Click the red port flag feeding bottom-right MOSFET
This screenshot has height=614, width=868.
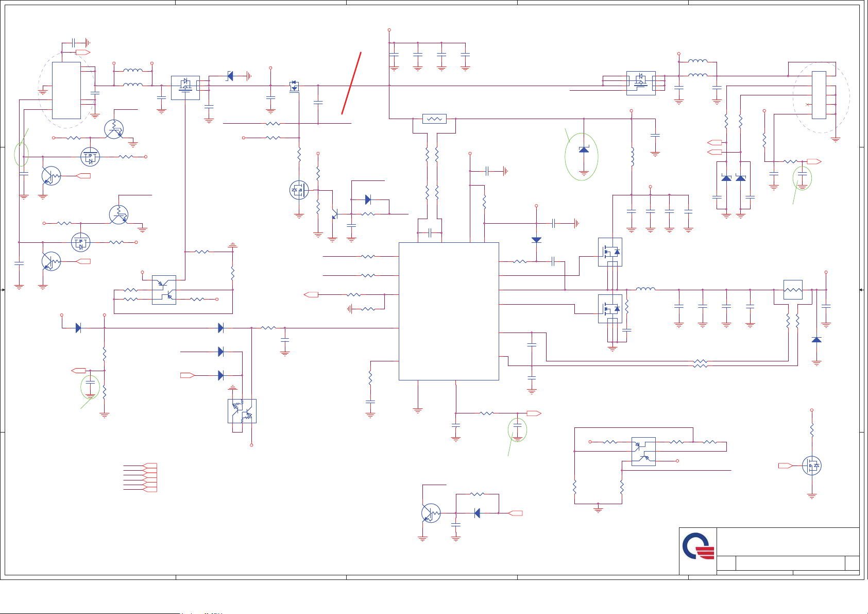tap(786, 466)
